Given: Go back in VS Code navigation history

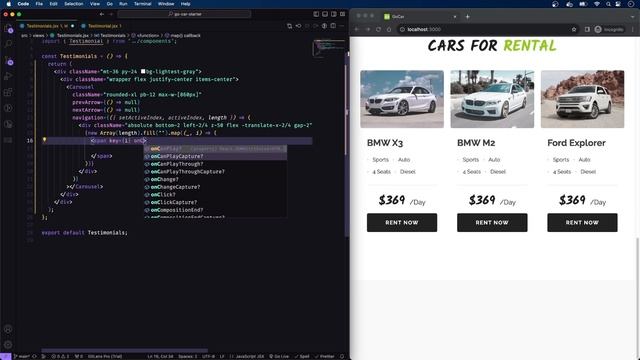Looking at the screenshot, I should point(102,14).
